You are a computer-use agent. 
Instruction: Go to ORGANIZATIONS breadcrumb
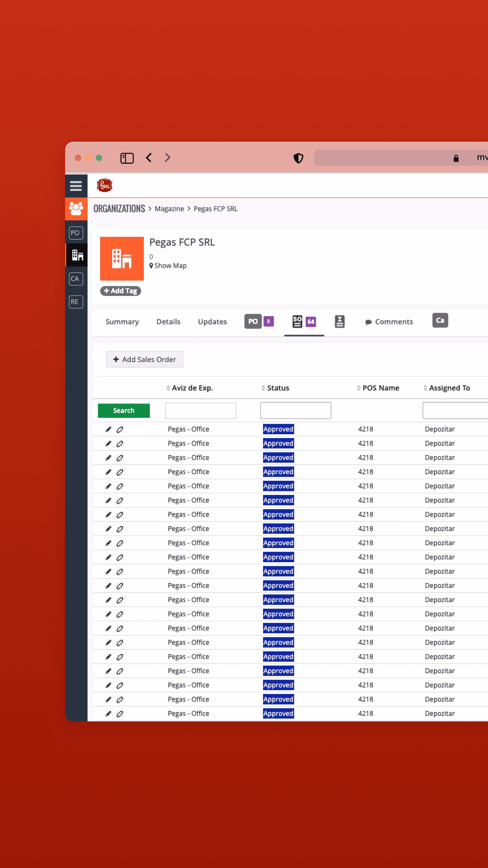(119, 209)
